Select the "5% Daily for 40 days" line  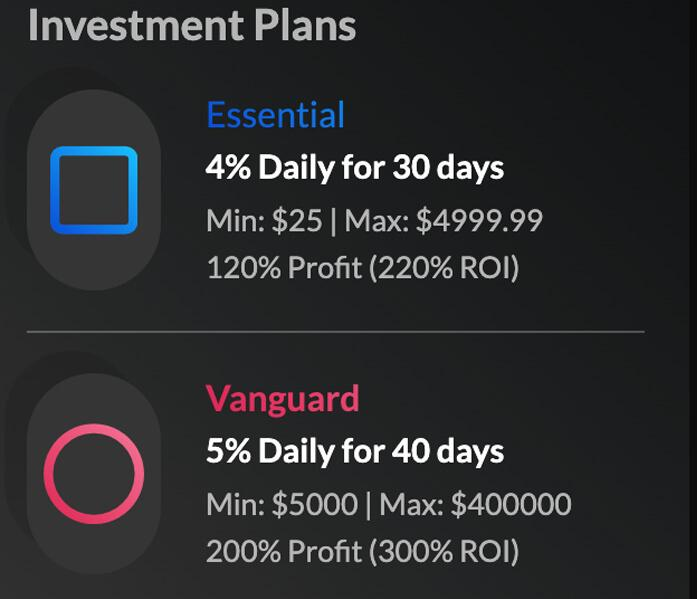click(x=354, y=451)
